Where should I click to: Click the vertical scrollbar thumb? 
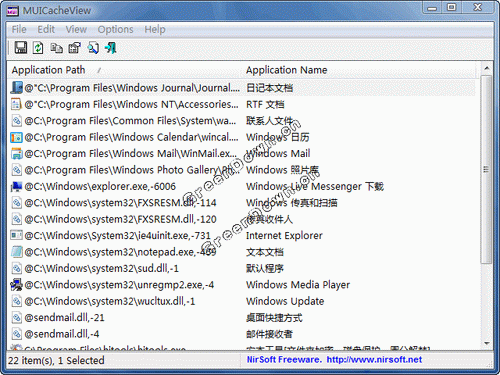click(x=486, y=169)
